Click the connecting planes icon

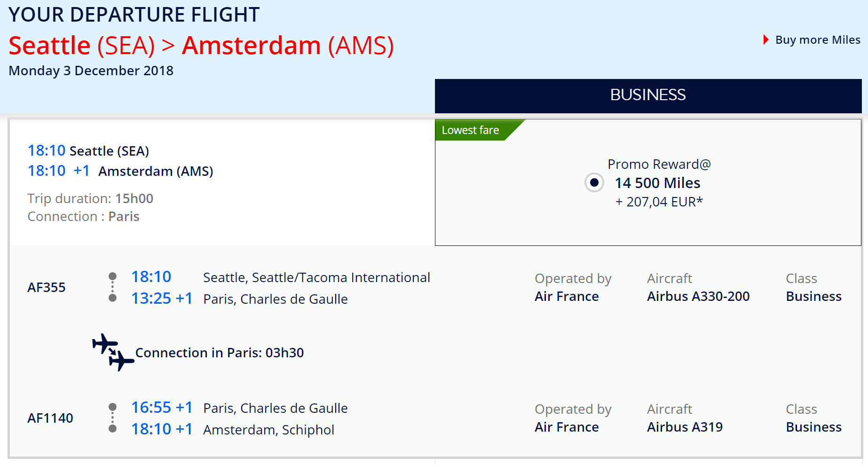[113, 352]
